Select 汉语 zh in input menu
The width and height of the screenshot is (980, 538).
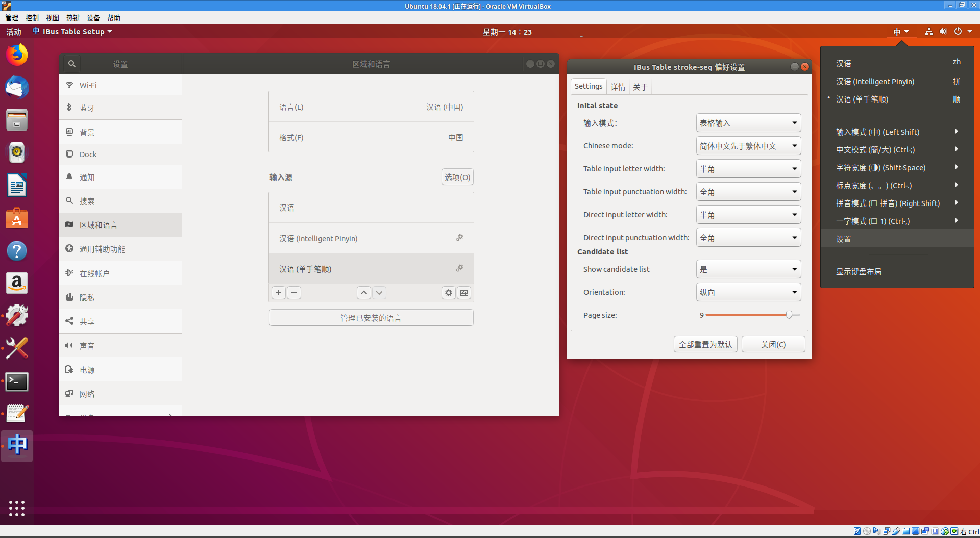pyautogui.click(x=897, y=63)
